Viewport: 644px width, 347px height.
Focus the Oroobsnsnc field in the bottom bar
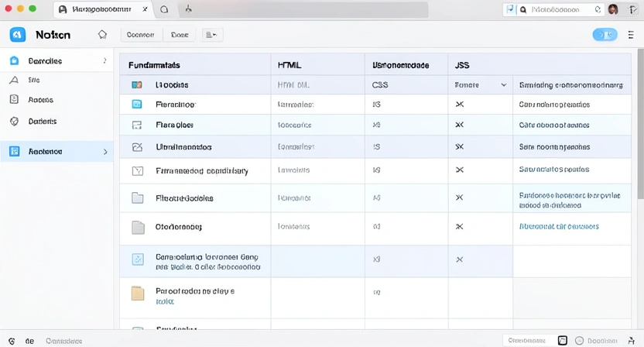tap(529, 341)
